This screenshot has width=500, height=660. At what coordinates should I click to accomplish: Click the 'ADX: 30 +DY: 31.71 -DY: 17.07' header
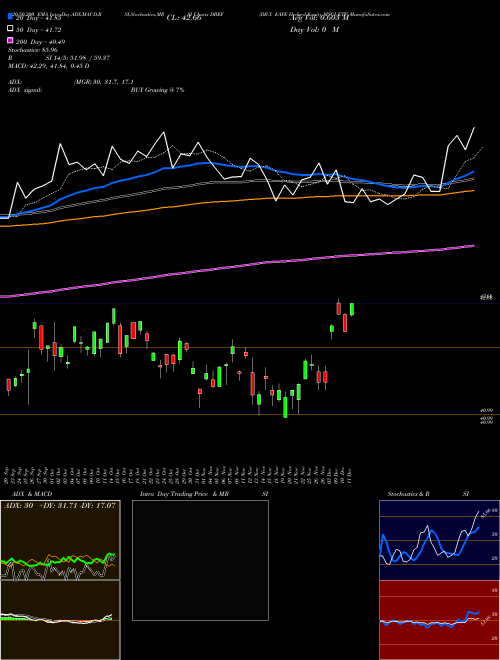(x=60, y=505)
